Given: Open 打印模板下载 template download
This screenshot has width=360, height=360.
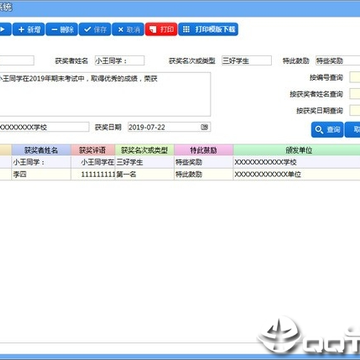Looking at the screenshot, I should tap(208, 29).
